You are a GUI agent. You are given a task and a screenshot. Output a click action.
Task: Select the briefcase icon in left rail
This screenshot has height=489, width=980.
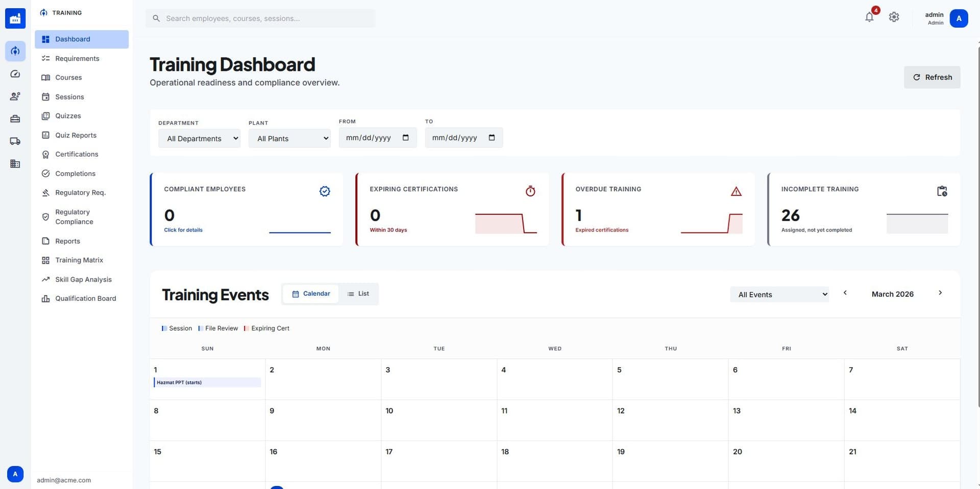pyautogui.click(x=15, y=119)
